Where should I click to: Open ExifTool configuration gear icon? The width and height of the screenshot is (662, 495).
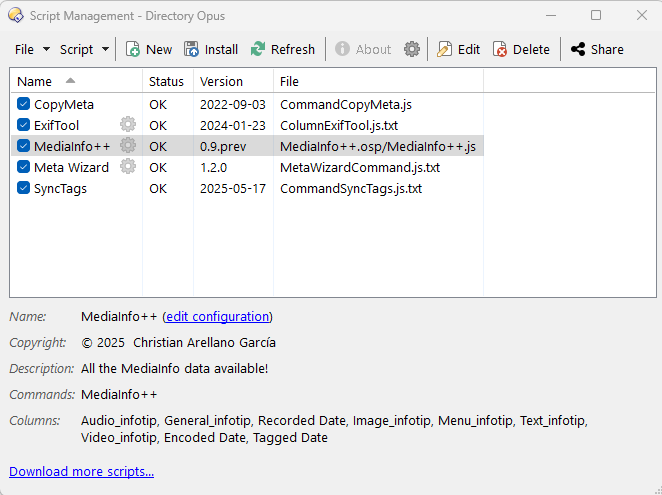[128, 125]
